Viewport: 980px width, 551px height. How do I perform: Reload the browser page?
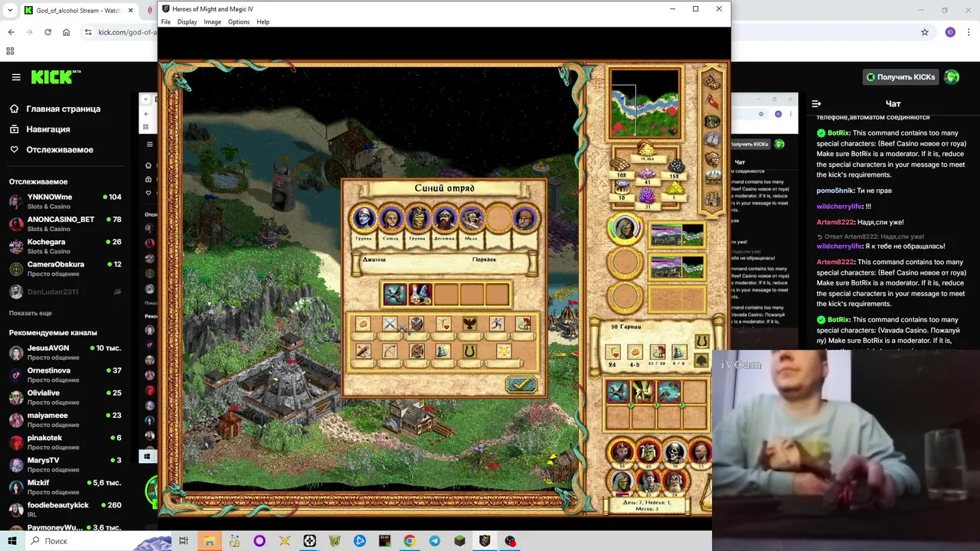point(47,32)
